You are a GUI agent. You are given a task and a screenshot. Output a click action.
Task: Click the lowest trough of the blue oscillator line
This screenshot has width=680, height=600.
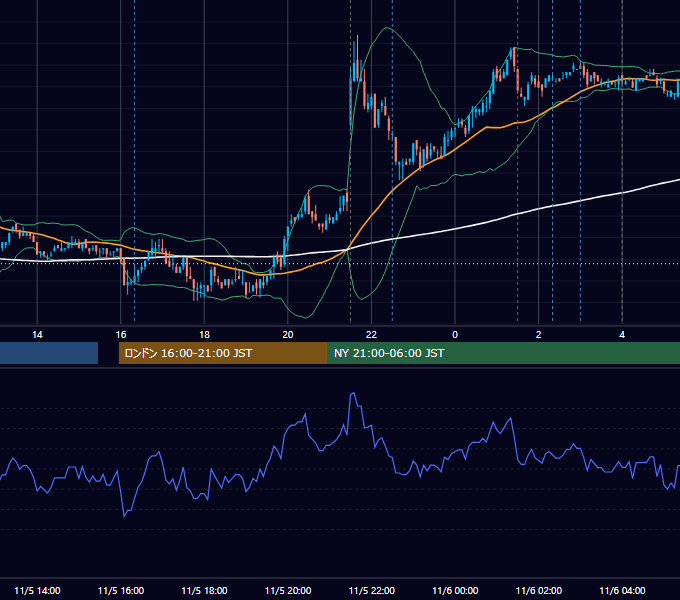[124, 516]
